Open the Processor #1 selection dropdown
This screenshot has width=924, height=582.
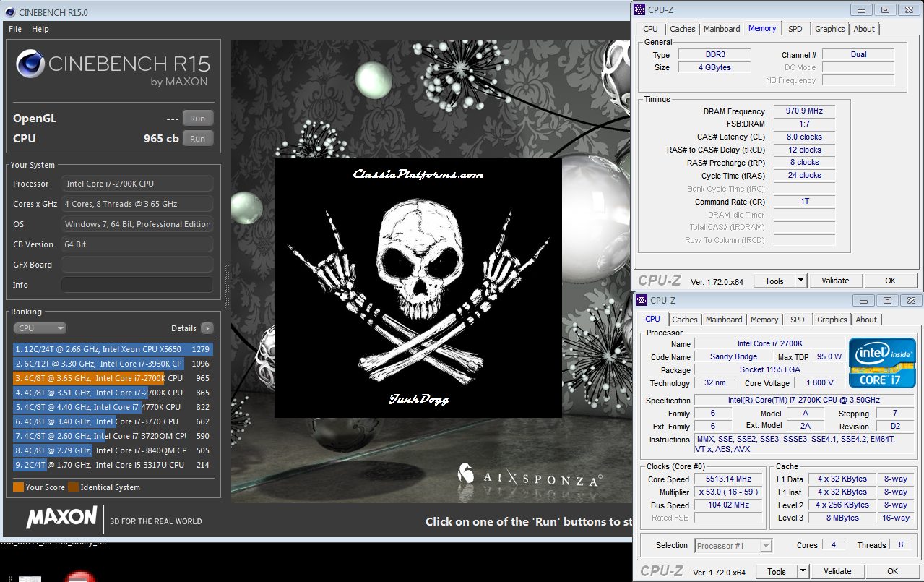click(x=734, y=546)
